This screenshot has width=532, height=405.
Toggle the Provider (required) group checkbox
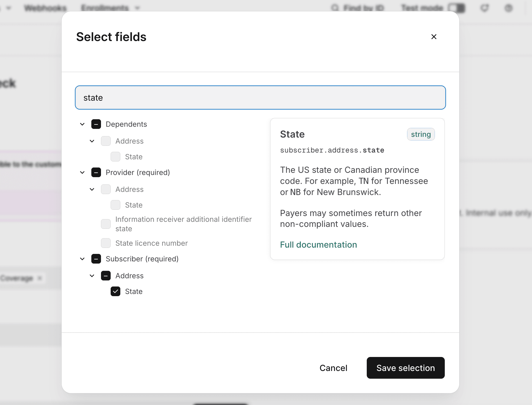96,173
